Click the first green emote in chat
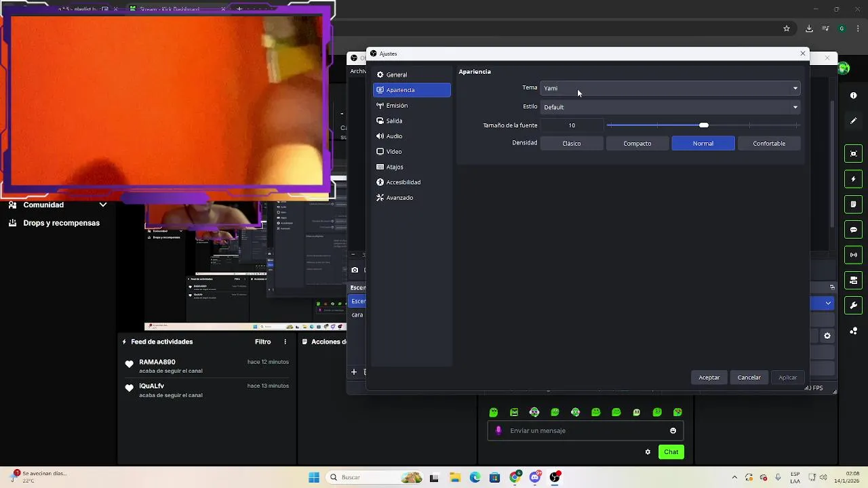Image resolution: width=868 pixels, height=488 pixels. click(x=494, y=412)
